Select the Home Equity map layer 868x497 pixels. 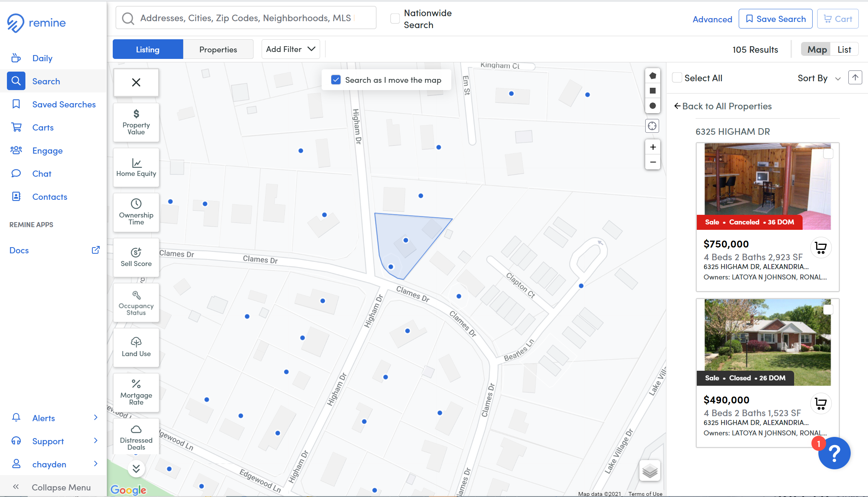(136, 167)
